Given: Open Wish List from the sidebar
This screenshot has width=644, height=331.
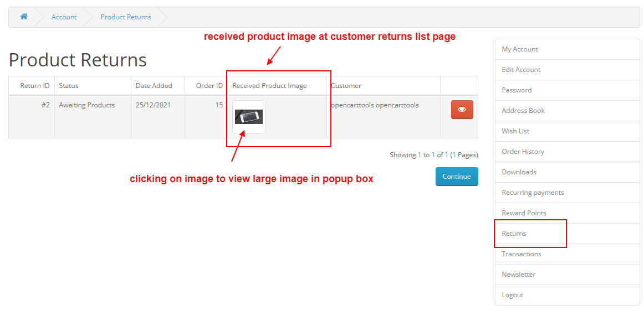Looking at the screenshot, I should coord(567,131).
